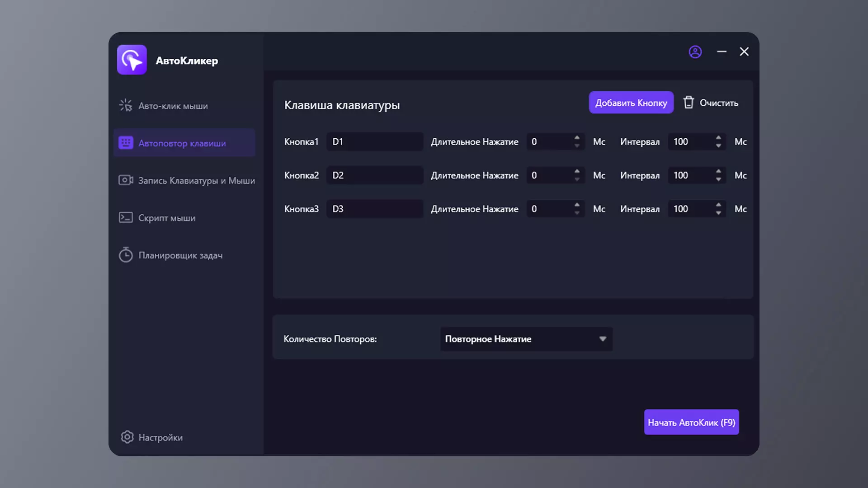Click the Скрипт мыши terminal icon
The width and height of the screenshot is (868, 488).
click(126, 218)
